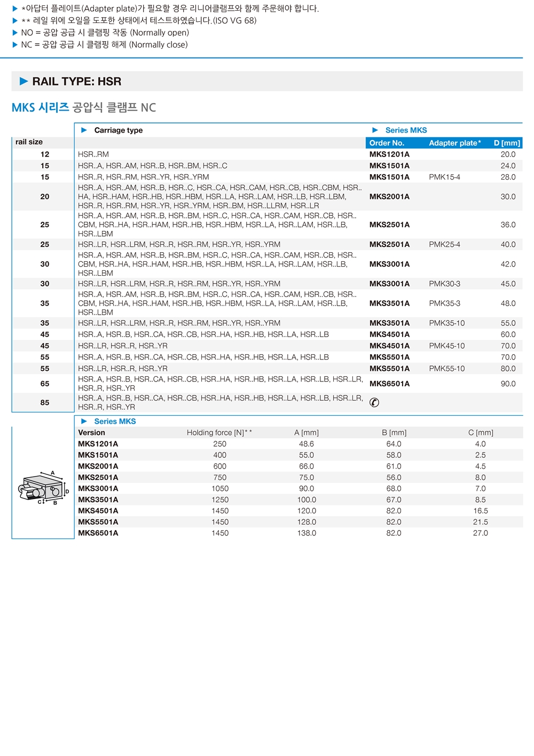
Task: Select the 'D [mm]' column header
Action: tap(507, 143)
